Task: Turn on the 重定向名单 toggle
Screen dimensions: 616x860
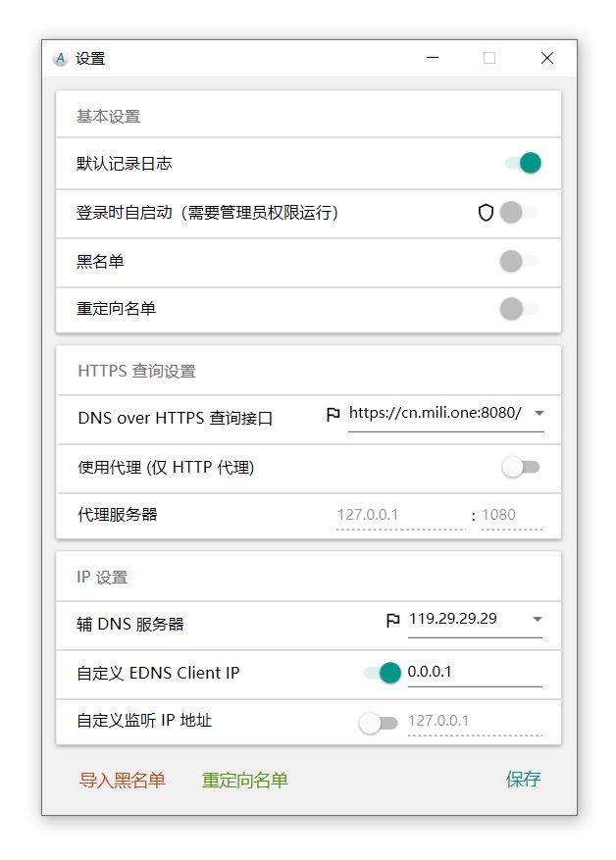Action: [x=518, y=309]
